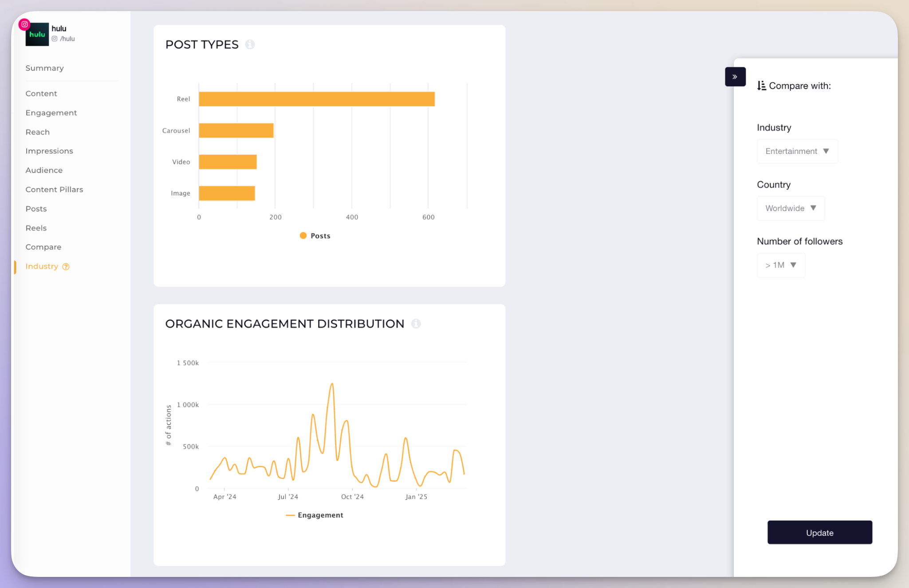Click the Oct '24 axis label
Screen dimensions: 909x588
pyautogui.click(x=352, y=497)
